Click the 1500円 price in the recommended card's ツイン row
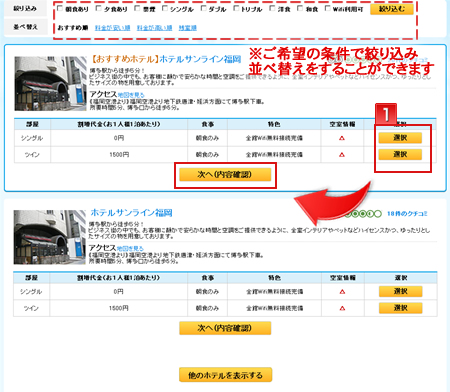 coord(119,155)
